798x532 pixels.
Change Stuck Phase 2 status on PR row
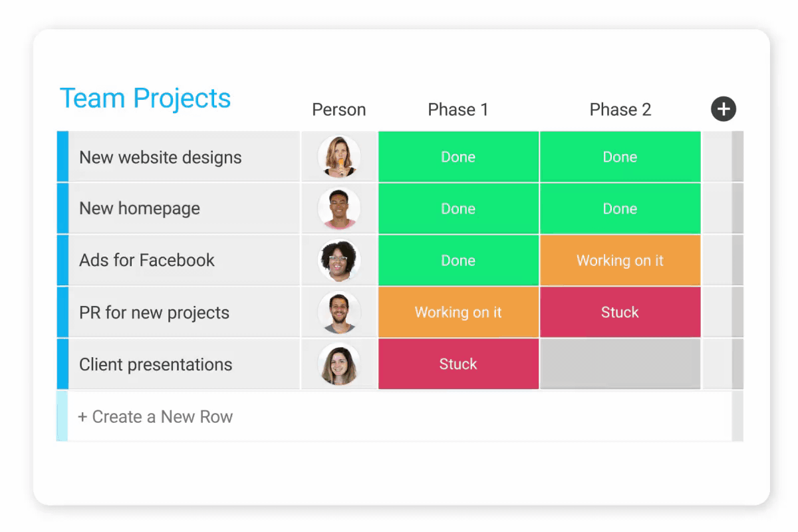620,313
